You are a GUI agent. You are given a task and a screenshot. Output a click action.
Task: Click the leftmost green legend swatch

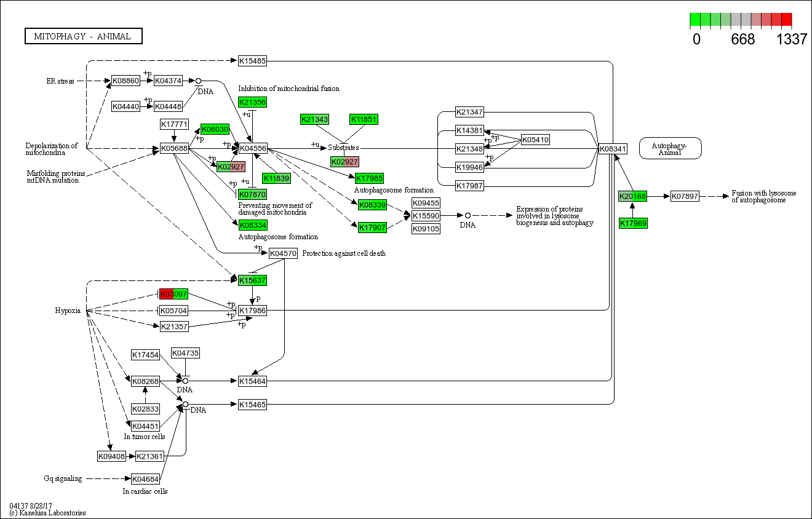pos(695,20)
